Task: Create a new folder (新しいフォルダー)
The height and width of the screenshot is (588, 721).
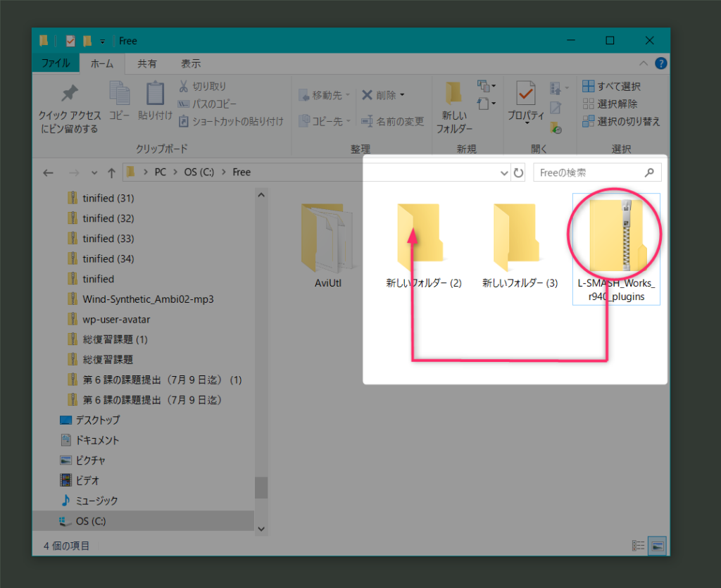Action: click(x=454, y=107)
